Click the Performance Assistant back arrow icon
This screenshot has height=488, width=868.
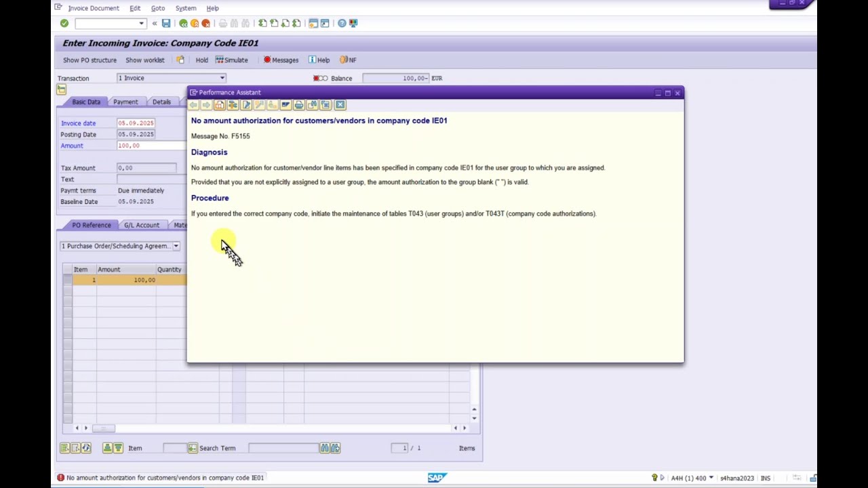point(193,105)
